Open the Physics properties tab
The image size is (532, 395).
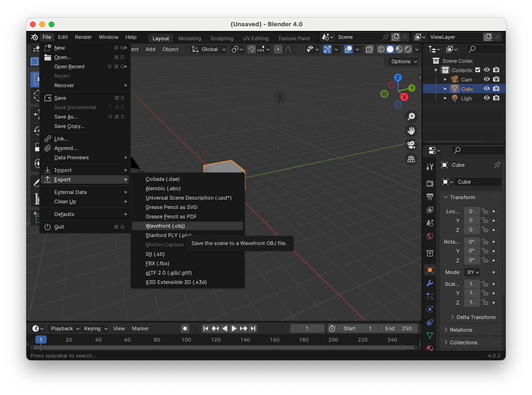point(430,309)
